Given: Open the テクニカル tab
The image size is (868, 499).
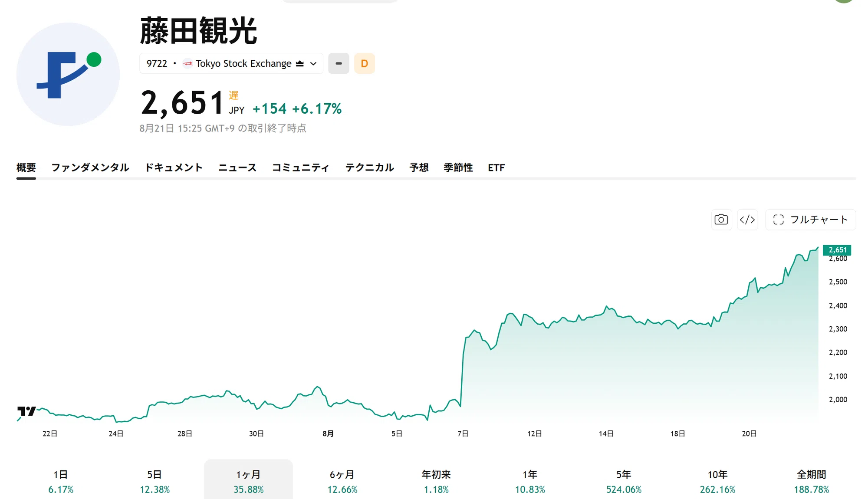Looking at the screenshot, I should click(370, 167).
